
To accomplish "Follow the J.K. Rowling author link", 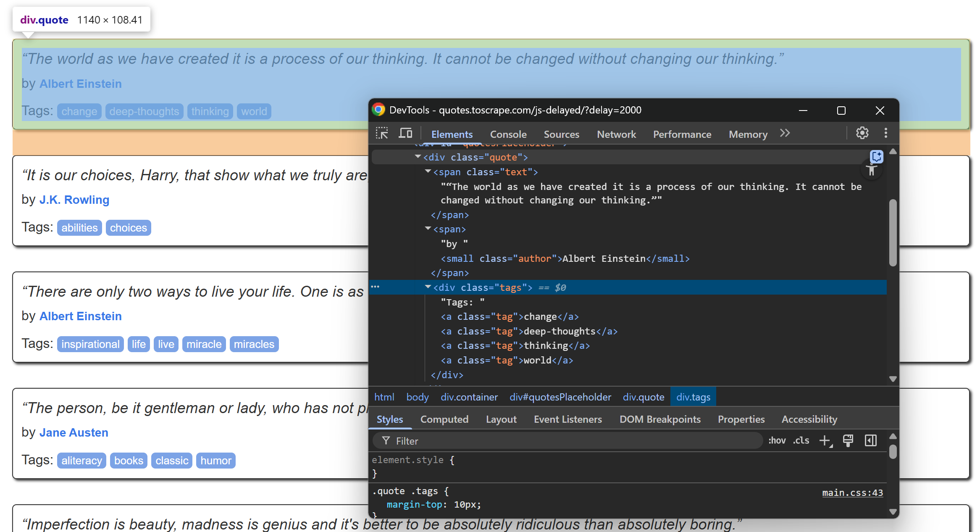I will (74, 200).
